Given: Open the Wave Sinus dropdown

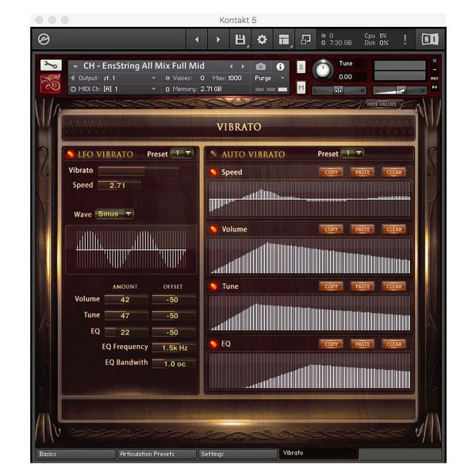Looking at the screenshot, I should 114,213.
